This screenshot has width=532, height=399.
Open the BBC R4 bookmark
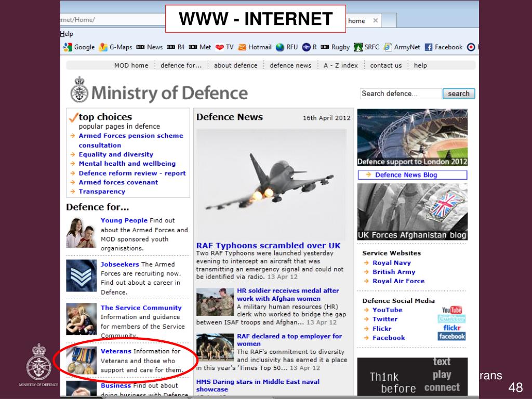click(176, 47)
